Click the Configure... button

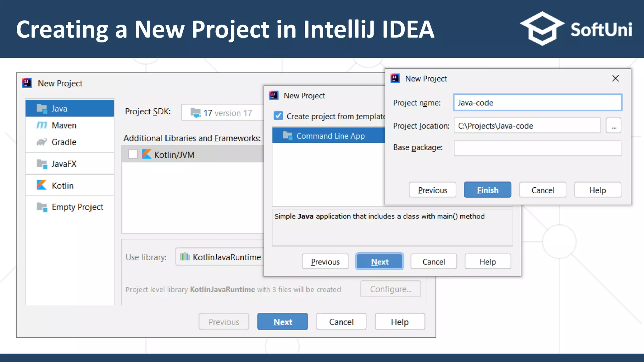point(391,289)
